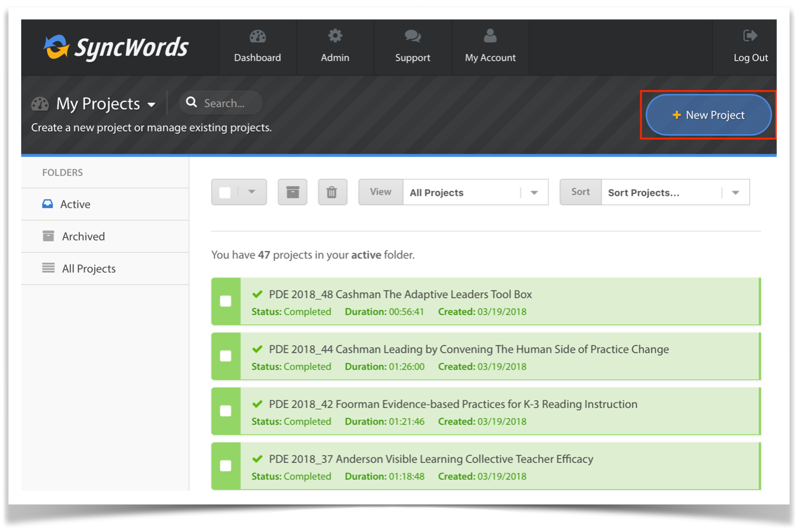Click the New Project button
Screen dimensions: 806x532
tap(708, 115)
